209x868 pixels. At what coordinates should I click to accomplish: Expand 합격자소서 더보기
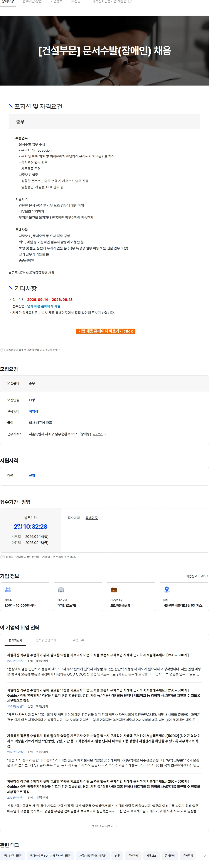[x=104, y=826]
